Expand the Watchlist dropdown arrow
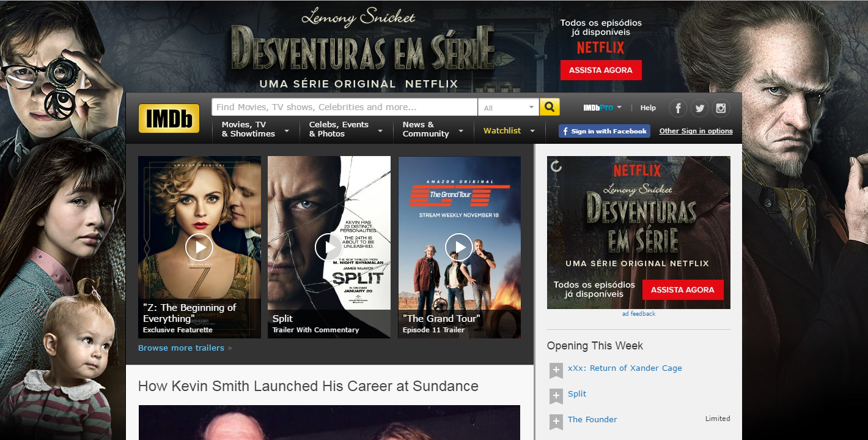Screen dimensions: 868x440 532,131
